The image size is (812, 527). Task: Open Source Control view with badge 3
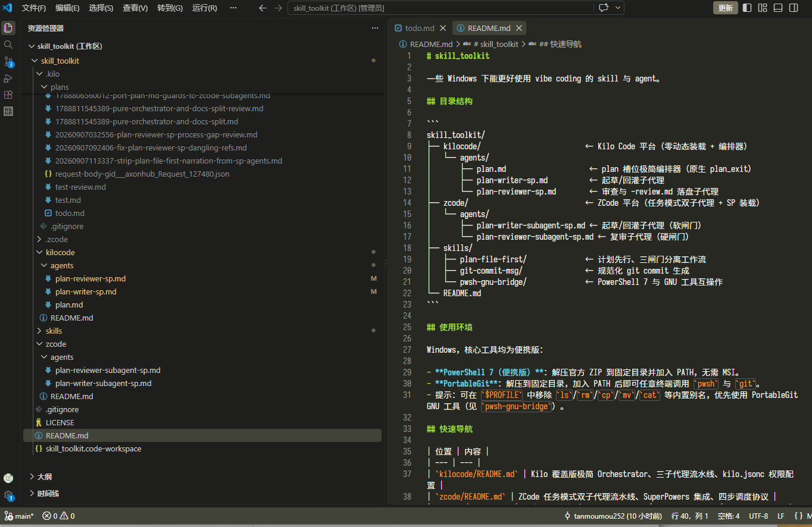click(x=8, y=62)
